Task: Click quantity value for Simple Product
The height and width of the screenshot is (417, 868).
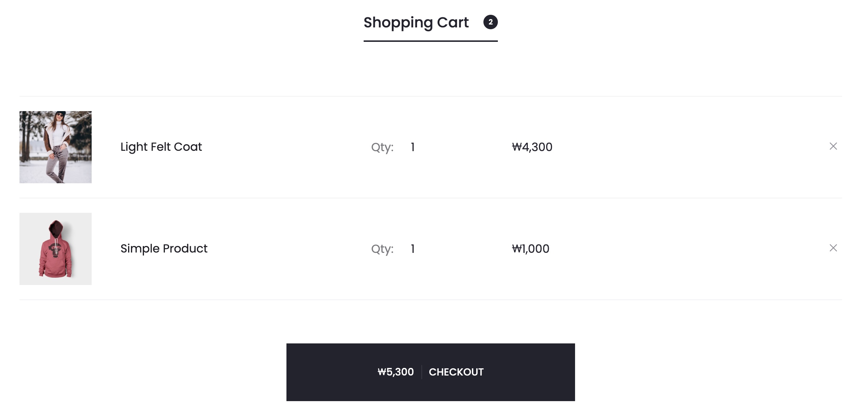Action: point(413,249)
